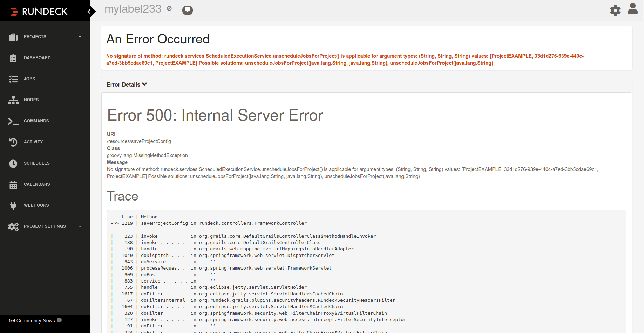Open Schedules using the clock icon

(x=13, y=163)
